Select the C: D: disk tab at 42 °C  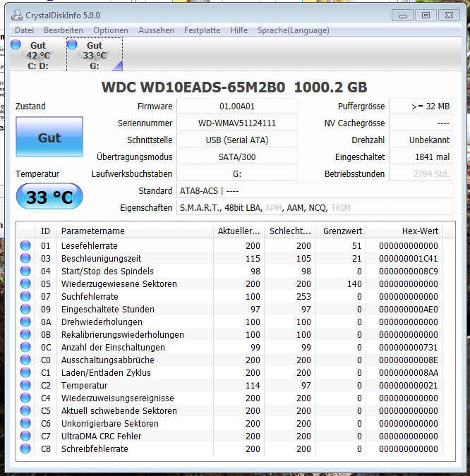pyautogui.click(x=37, y=54)
